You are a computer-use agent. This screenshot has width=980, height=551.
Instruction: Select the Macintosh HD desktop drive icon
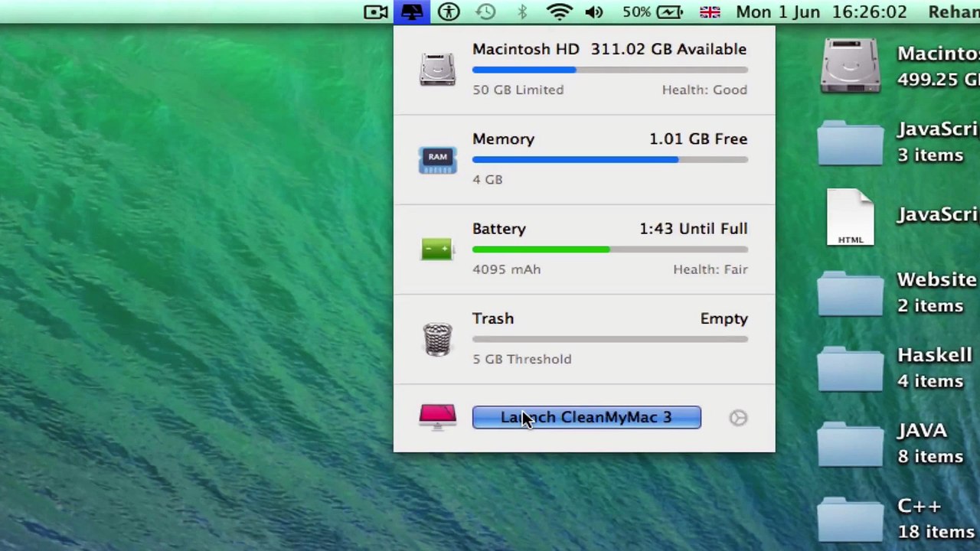[x=851, y=66]
